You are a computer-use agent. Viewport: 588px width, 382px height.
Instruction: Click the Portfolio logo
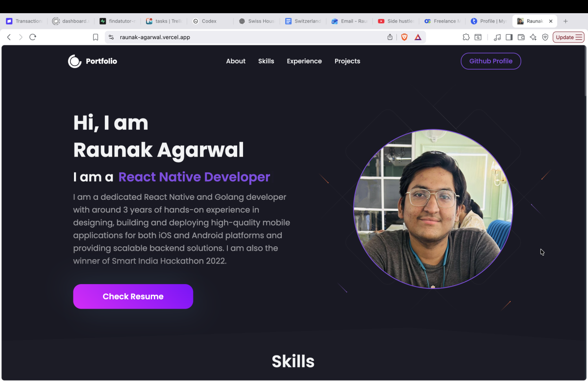[93, 61]
